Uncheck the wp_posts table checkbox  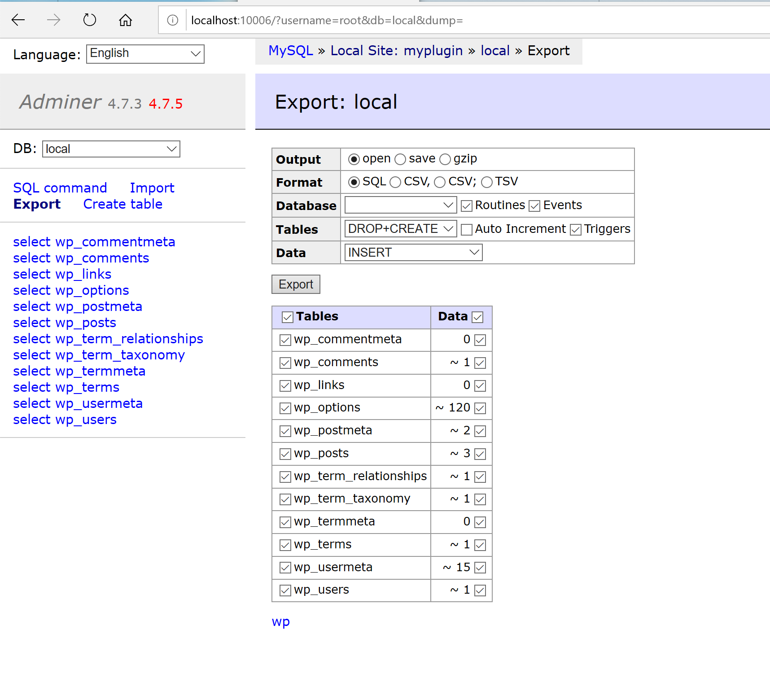coord(285,454)
